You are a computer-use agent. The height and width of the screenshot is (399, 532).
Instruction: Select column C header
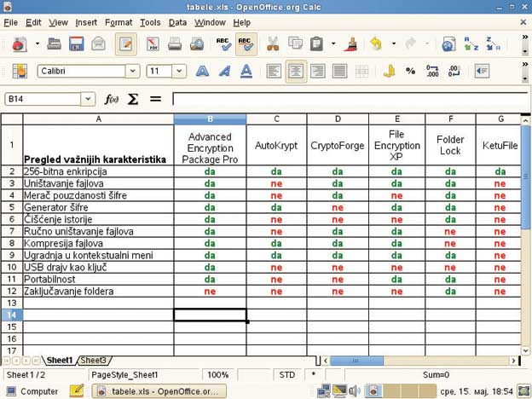point(276,119)
